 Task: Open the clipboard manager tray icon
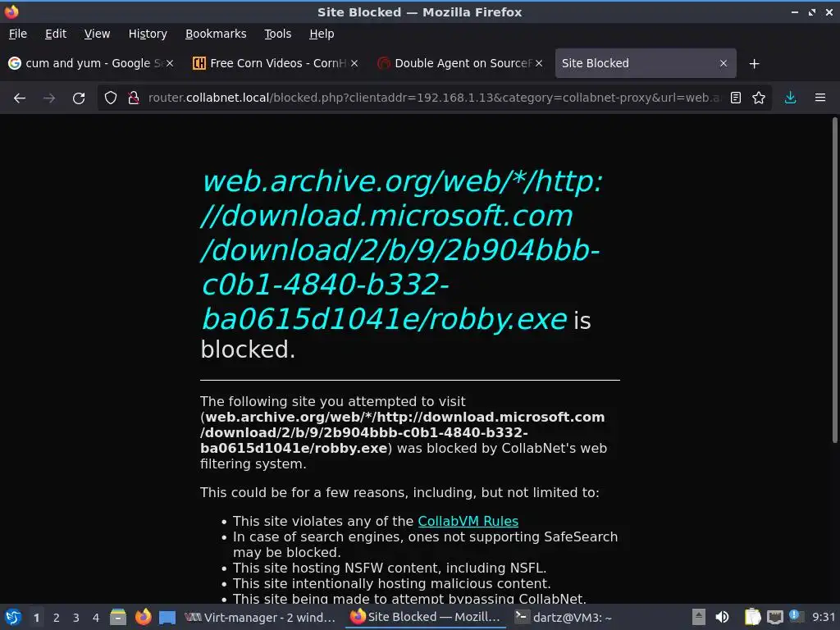click(x=752, y=617)
